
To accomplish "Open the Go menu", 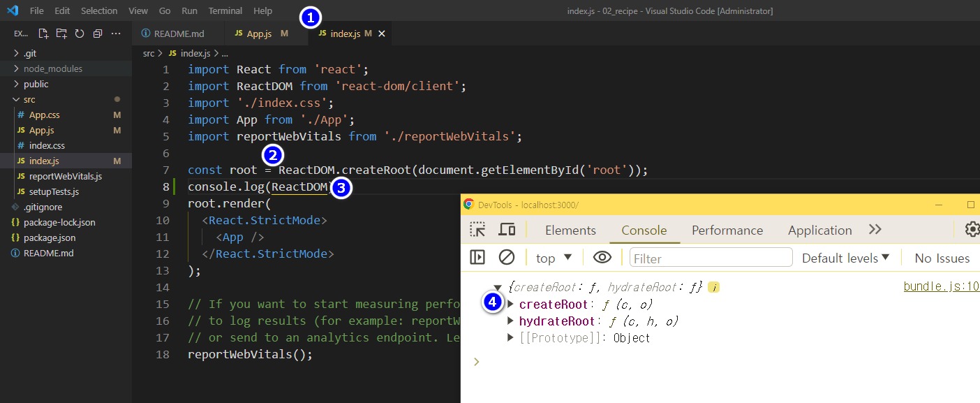I will pos(165,10).
